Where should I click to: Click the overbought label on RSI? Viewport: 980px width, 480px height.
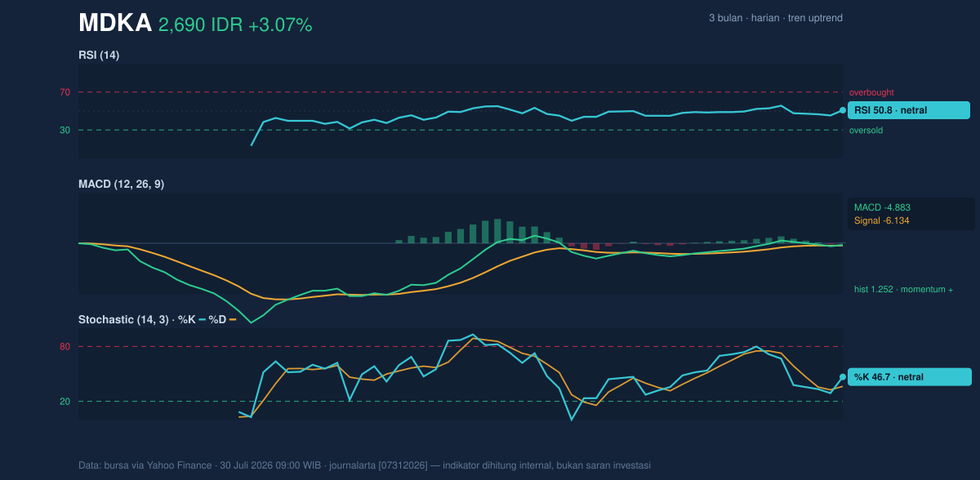coord(871,92)
